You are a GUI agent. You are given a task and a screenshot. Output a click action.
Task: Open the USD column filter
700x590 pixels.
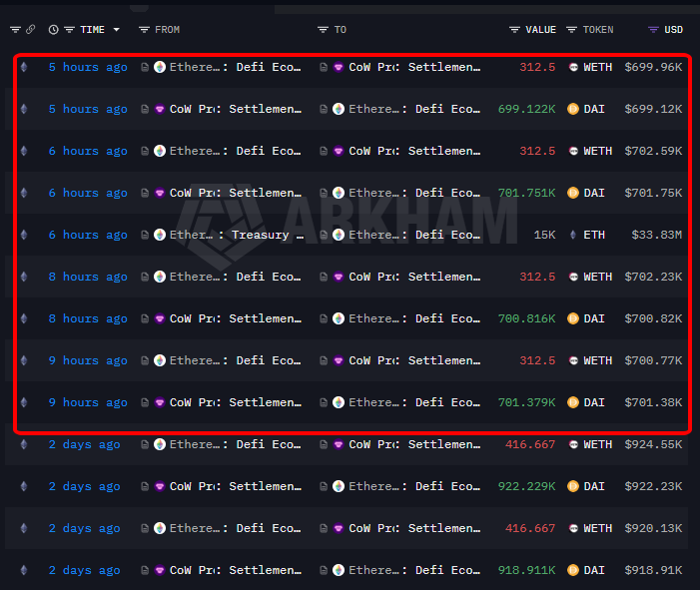pyautogui.click(x=654, y=30)
